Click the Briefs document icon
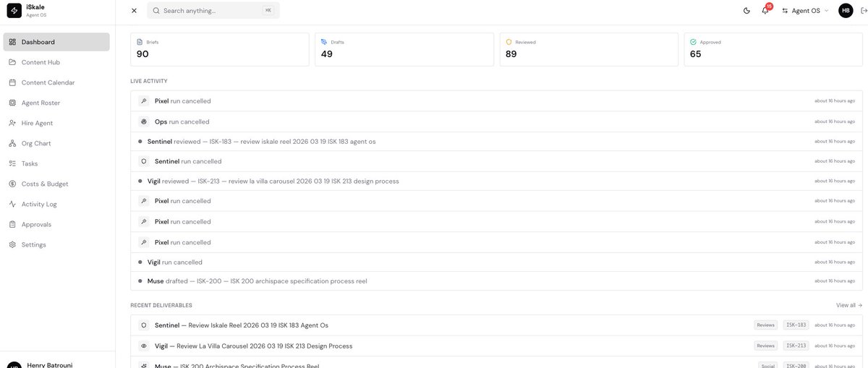The image size is (868, 368). (140, 42)
